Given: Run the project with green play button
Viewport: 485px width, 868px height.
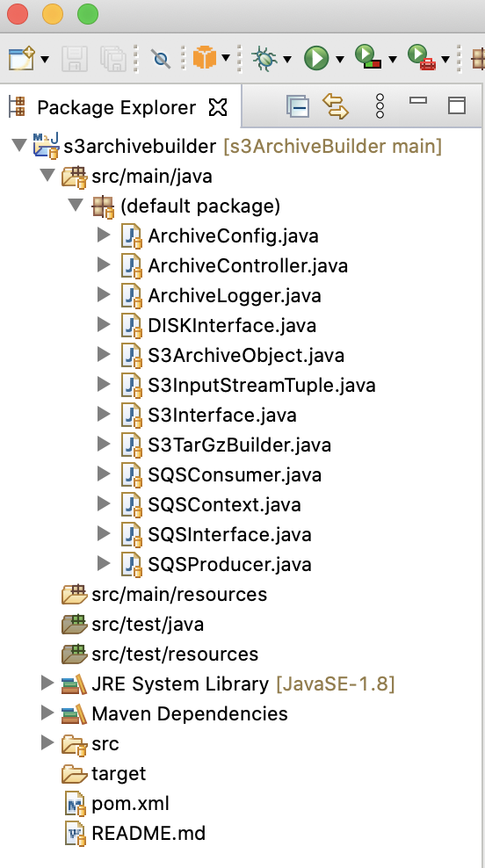Looking at the screenshot, I should pos(316,58).
